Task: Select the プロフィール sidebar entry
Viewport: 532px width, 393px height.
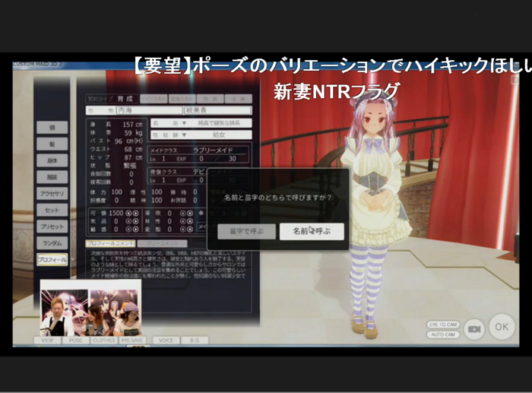Action: pyautogui.click(x=52, y=260)
